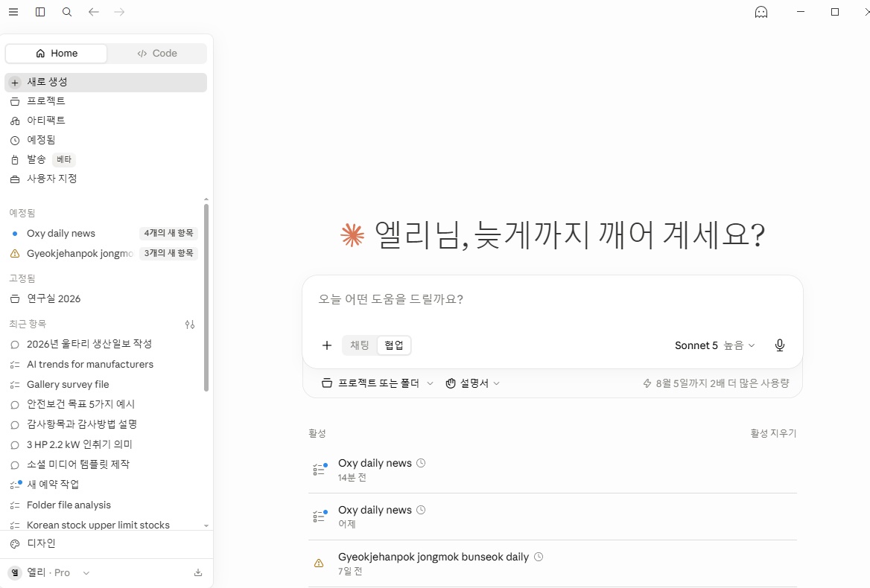Click the 3개의 새 항목 badge
Viewport: 870px width, 588px height.
(x=168, y=253)
